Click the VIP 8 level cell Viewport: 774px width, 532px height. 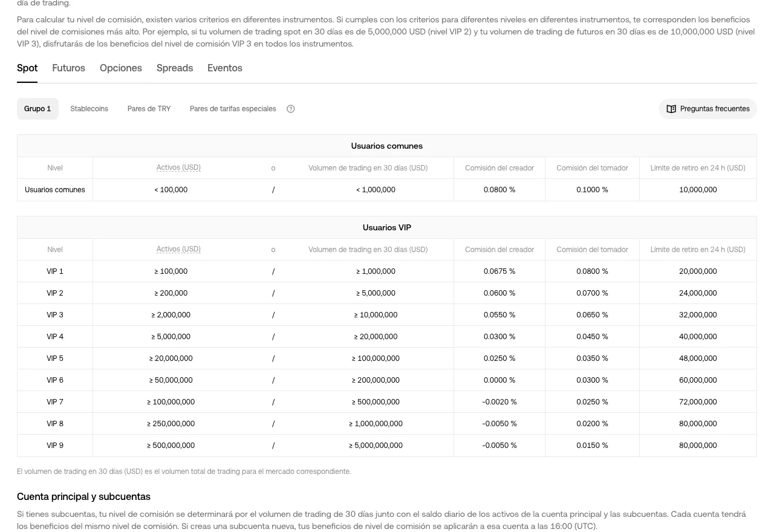pos(55,424)
